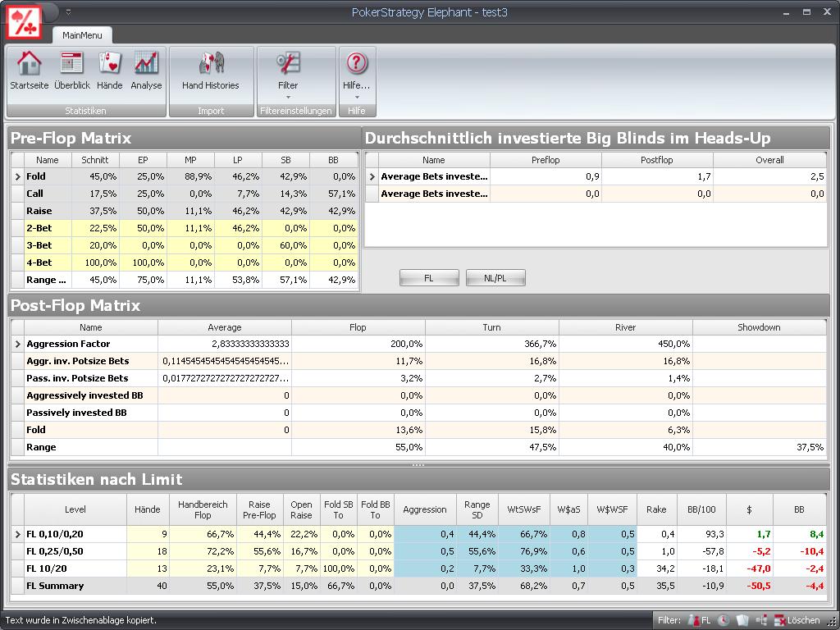The height and width of the screenshot is (630, 840).
Task: Open the Startseite home icon
Action: click(30, 71)
